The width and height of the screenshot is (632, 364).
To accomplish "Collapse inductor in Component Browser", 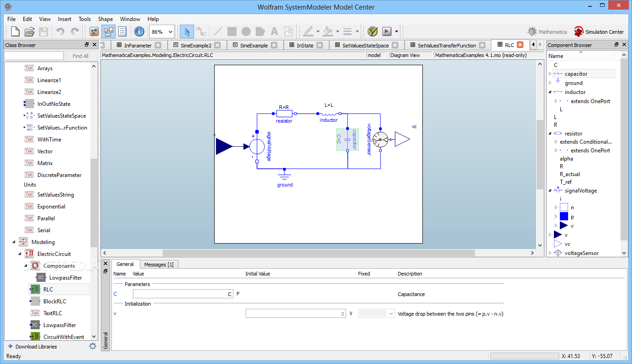I will pos(550,92).
